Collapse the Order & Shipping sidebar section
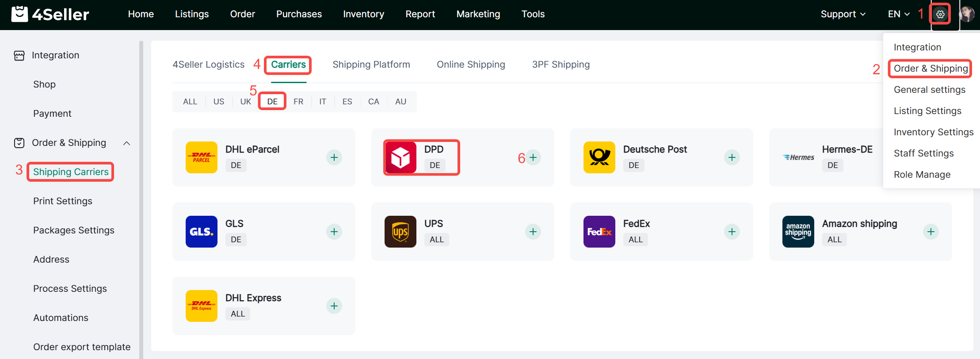This screenshot has height=359, width=980. [x=126, y=143]
